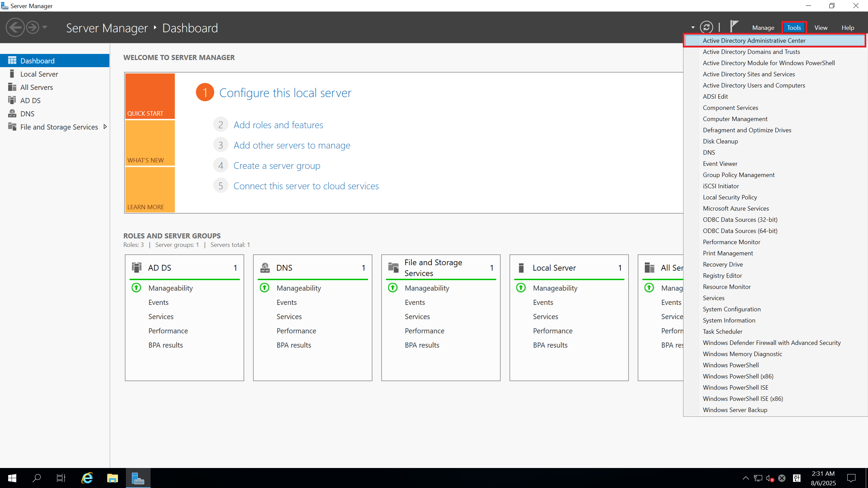The width and height of the screenshot is (868, 488).
Task: Choose Active Directory Users and Computers
Action: click(x=754, y=85)
